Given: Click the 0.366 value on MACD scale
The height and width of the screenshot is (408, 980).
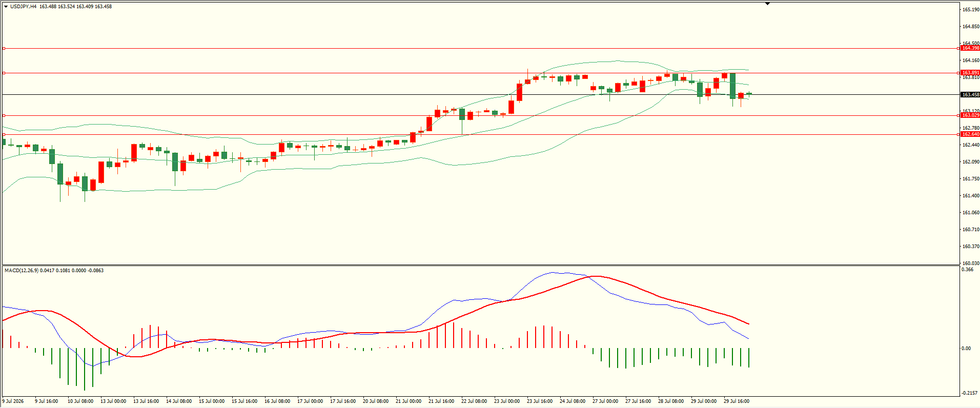Looking at the screenshot, I should pyautogui.click(x=968, y=270).
